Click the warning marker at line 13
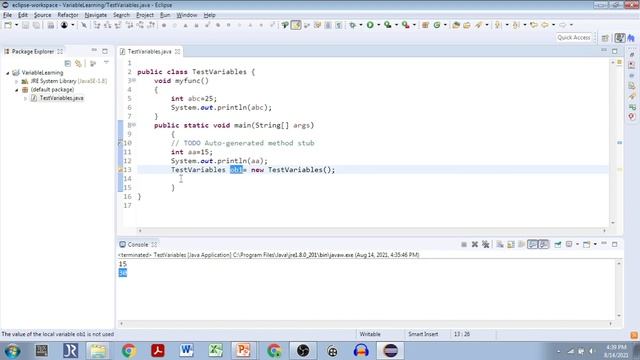Viewport: 640px width, 360px height. [120, 170]
